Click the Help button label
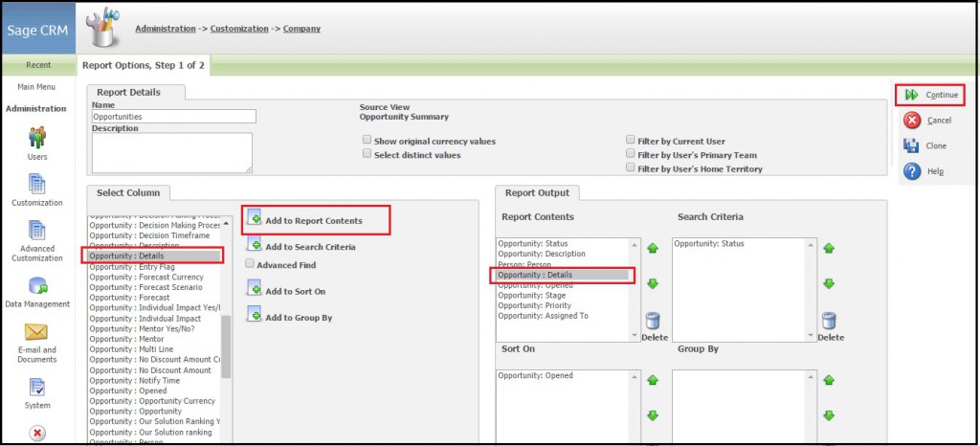This screenshot has width=980, height=446. point(935,171)
